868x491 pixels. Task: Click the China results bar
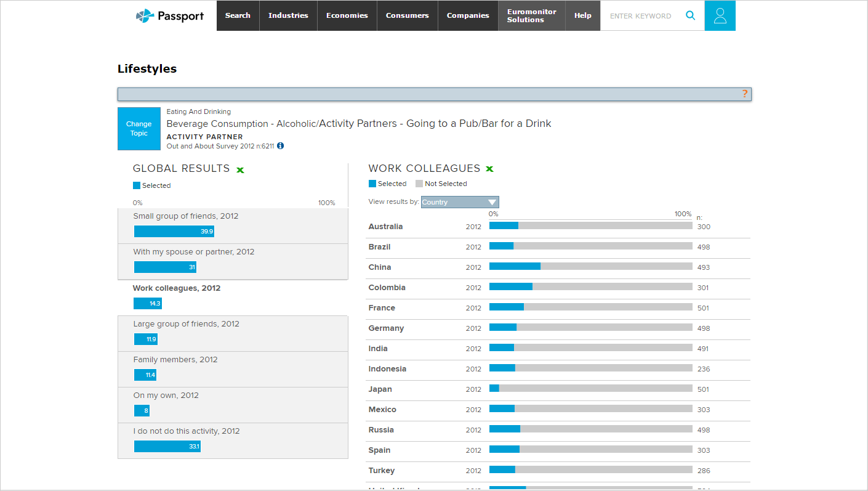(x=590, y=267)
